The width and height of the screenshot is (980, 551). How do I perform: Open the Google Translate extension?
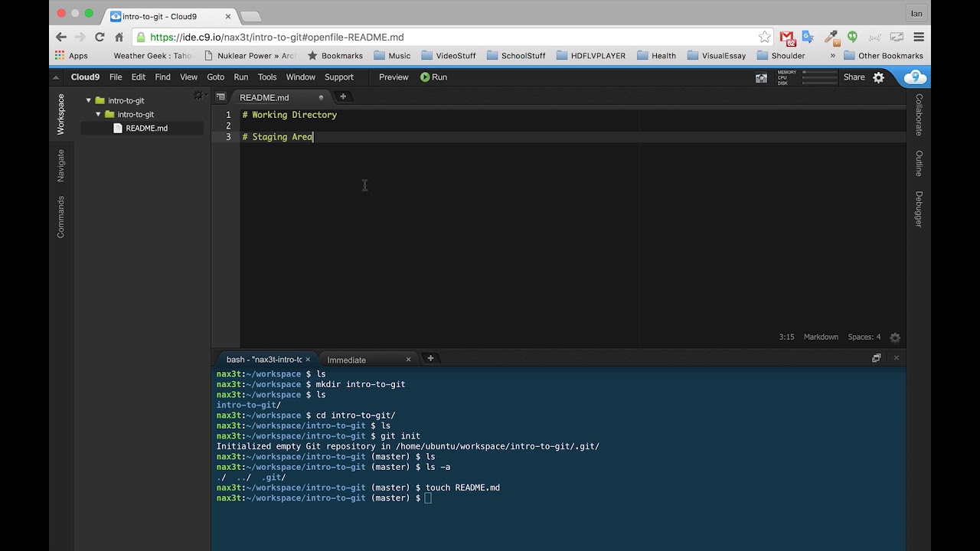(x=808, y=37)
